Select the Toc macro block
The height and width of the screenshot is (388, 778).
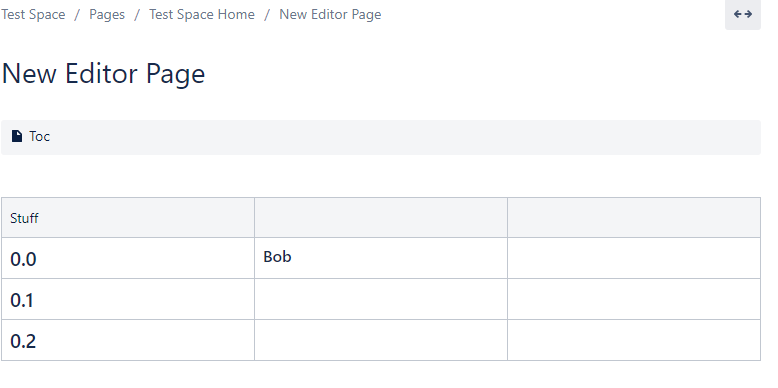[381, 137]
